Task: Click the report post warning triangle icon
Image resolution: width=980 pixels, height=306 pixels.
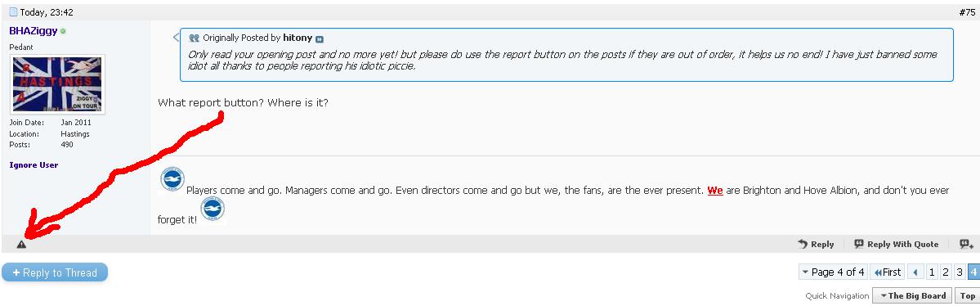Action: (21, 245)
